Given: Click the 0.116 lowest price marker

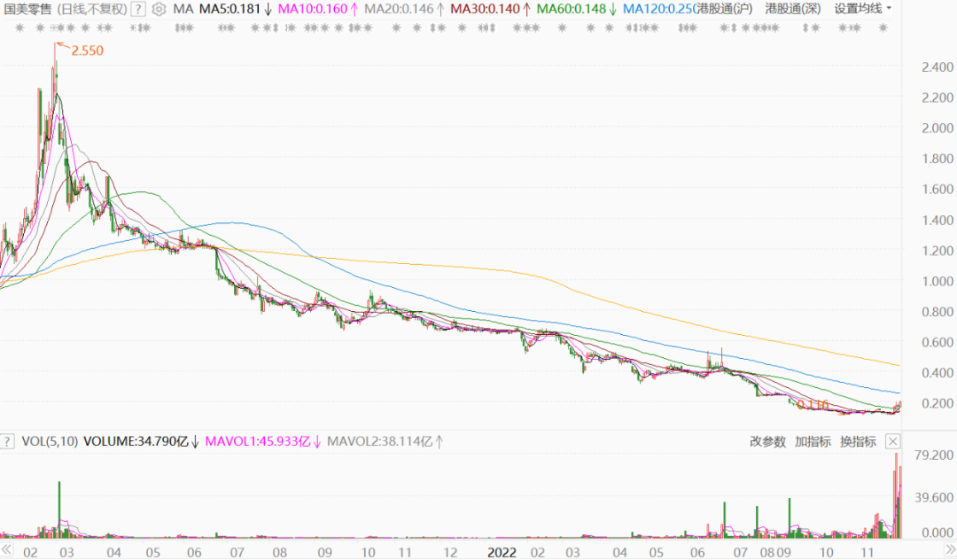Looking at the screenshot, I should click(x=812, y=404).
